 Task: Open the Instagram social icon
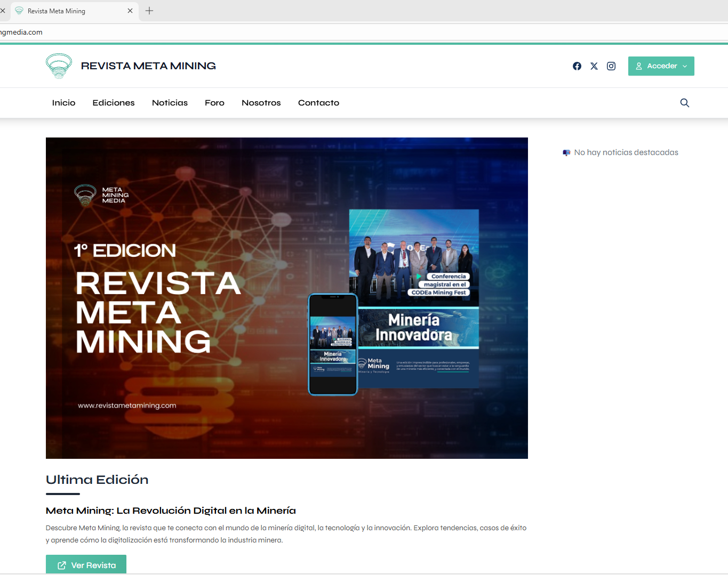(x=611, y=66)
